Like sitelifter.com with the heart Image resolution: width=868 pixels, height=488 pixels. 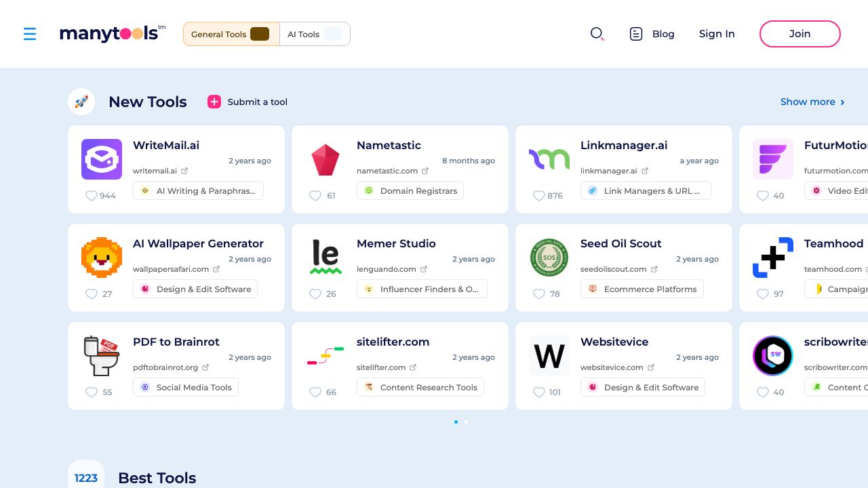(x=315, y=392)
